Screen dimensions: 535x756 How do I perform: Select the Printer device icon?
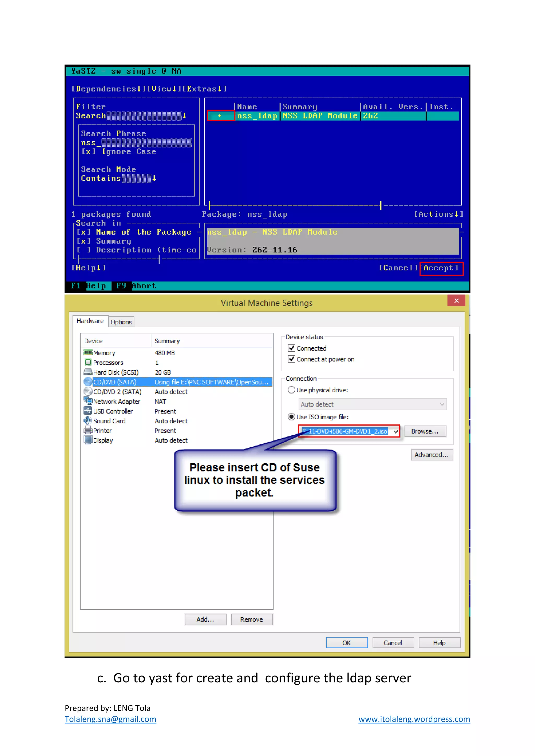pos(88,430)
